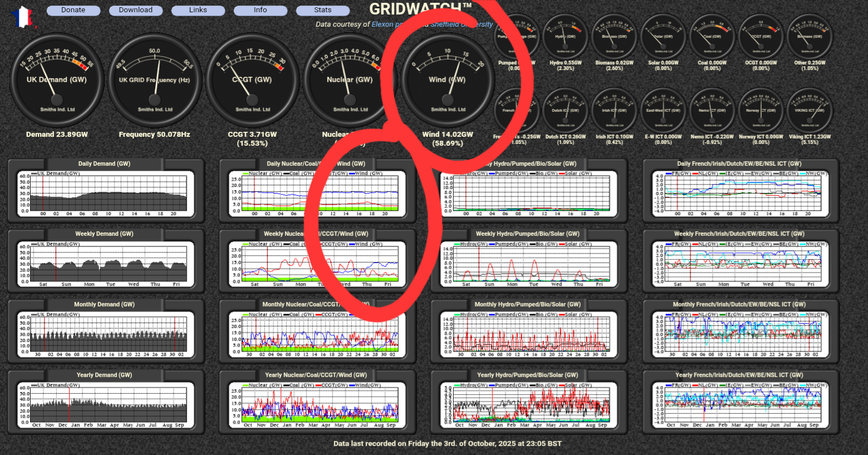868x455 pixels.
Task: Click the Hydro 0.55GW gauge
Action: (x=565, y=36)
